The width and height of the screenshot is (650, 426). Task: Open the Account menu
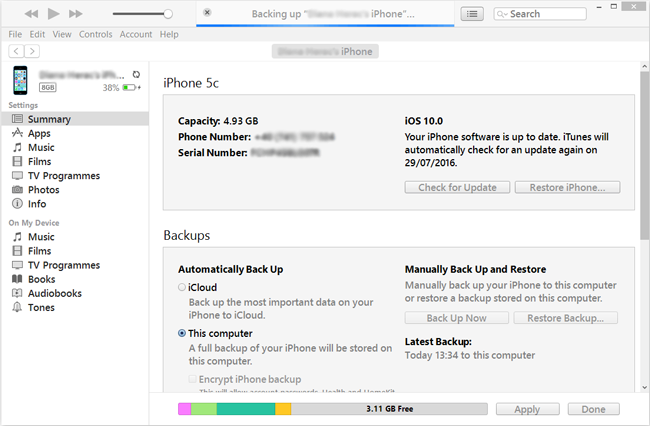tap(136, 34)
